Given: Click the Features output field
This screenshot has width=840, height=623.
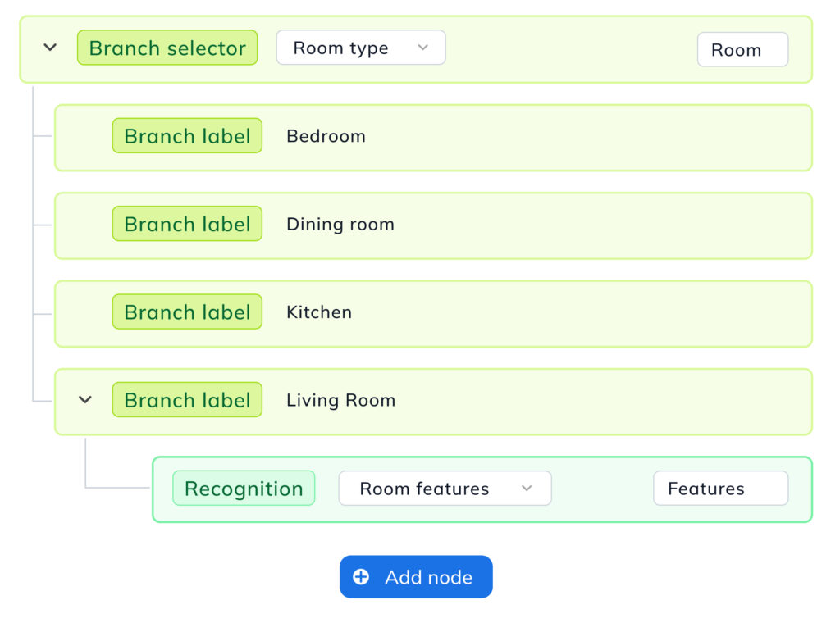Looking at the screenshot, I should point(720,488).
